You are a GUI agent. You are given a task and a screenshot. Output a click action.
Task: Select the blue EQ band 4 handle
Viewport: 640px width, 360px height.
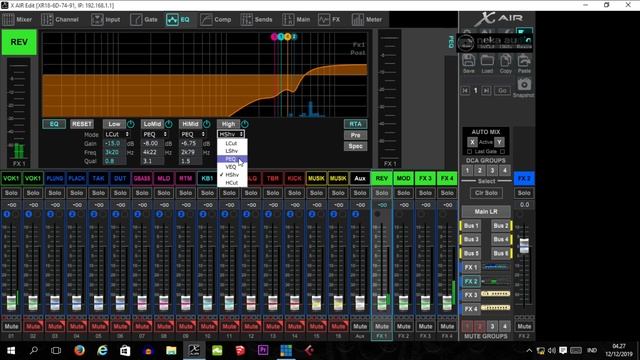point(294,37)
